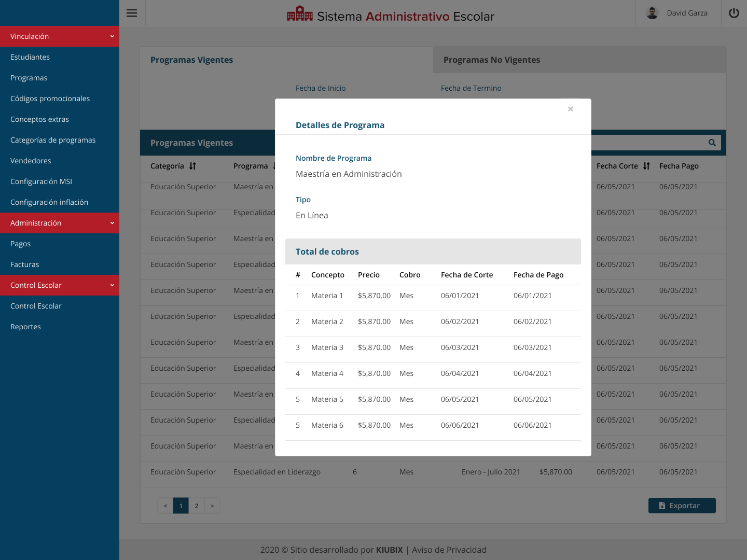Click David Garza user avatar
Image resolution: width=747 pixels, height=560 pixels.
[653, 13]
